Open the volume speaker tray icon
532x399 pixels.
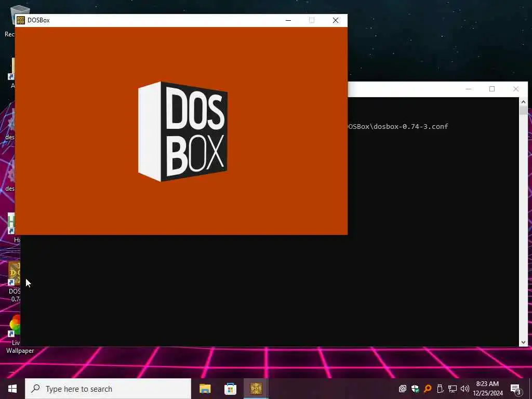coord(465,389)
